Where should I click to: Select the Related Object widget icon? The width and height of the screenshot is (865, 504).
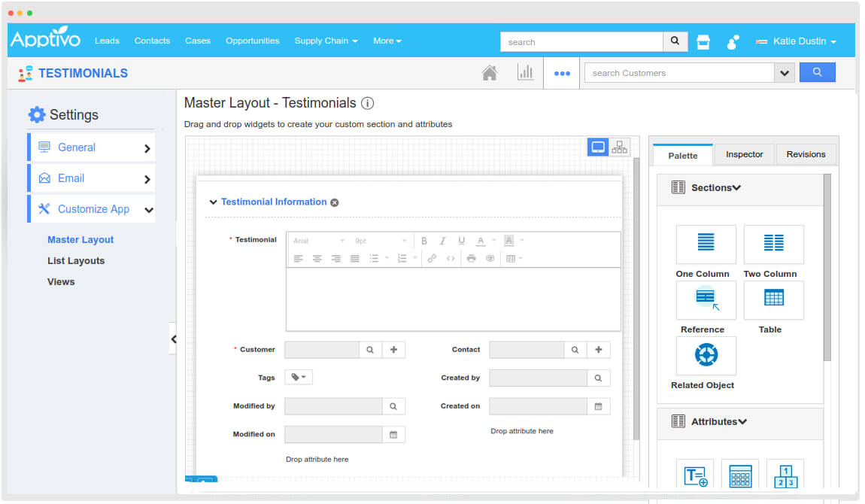click(x=706, y=355)
